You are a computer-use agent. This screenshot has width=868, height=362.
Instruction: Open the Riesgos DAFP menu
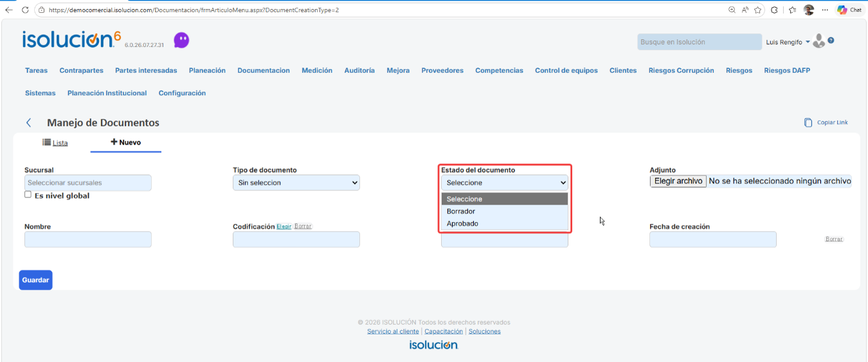787,71
